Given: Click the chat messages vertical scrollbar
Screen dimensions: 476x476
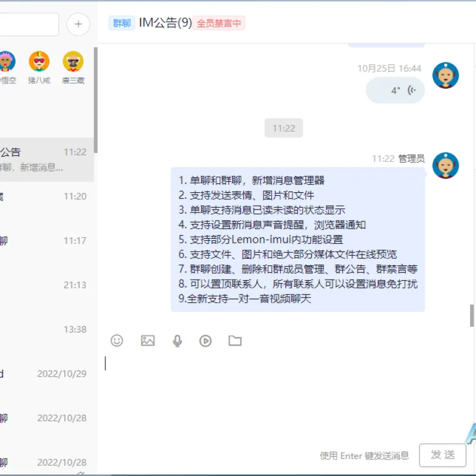Looking at the screenshot, I should 472,315.
